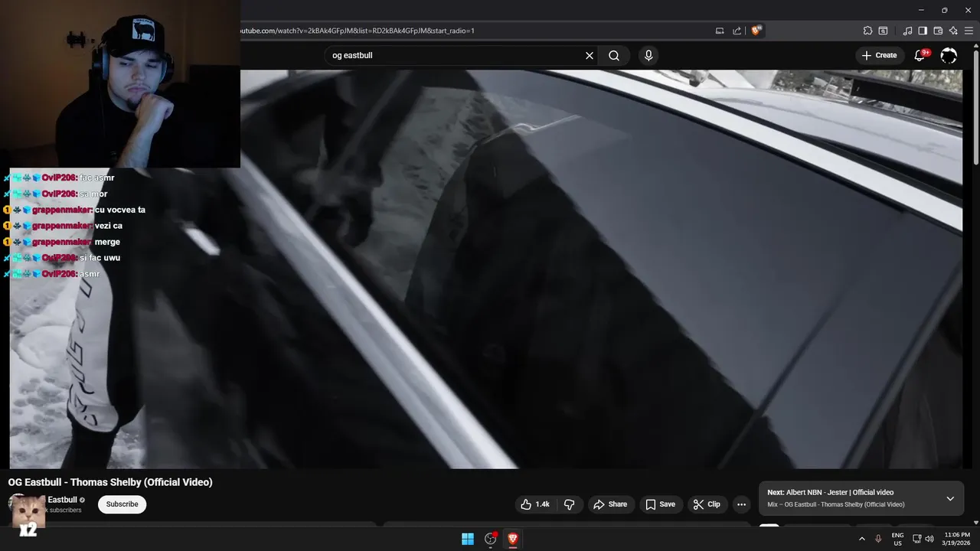
Task: Click the 'OG Eastbull - Thomas Shelby' video title
Action: coord(110,482)
